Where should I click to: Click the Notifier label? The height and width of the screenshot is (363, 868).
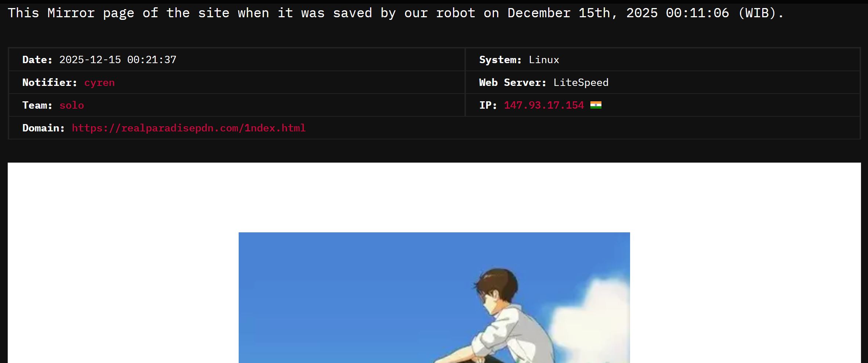pos(50,83)
